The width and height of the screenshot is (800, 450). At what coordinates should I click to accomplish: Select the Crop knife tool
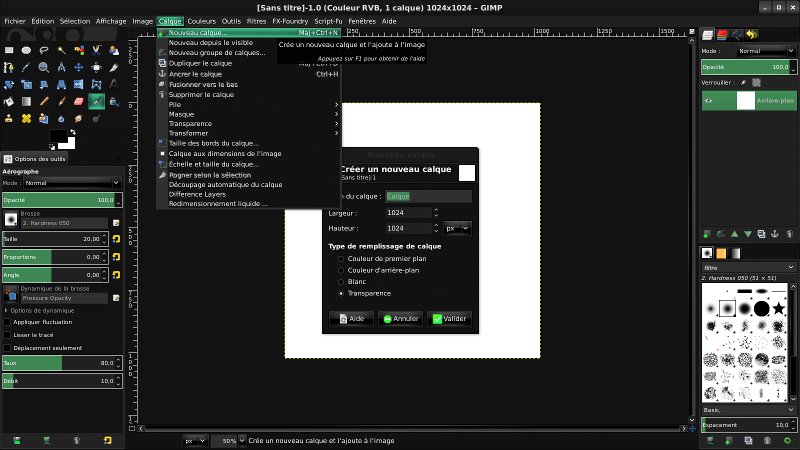[113, 67]
